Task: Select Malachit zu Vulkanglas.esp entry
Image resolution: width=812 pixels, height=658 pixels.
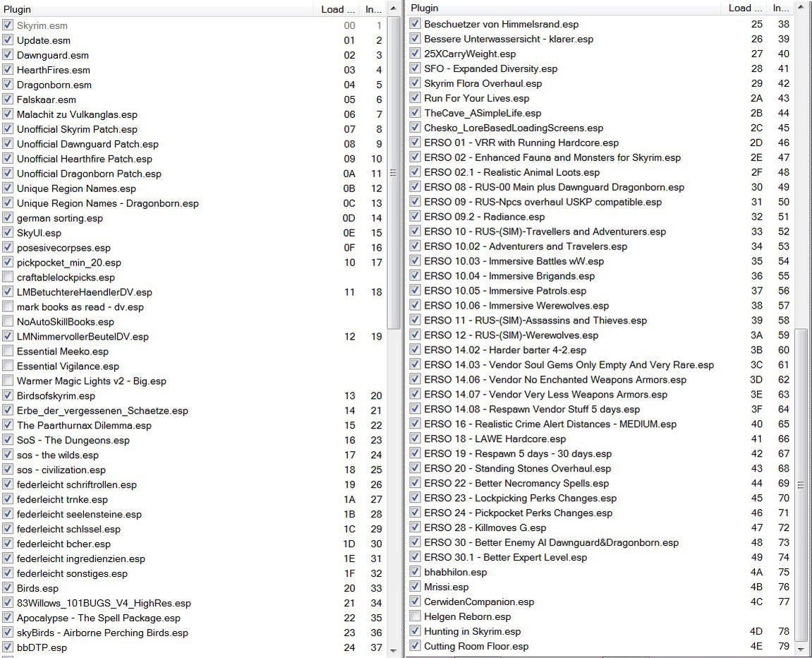Action: [x=77, y=114]
